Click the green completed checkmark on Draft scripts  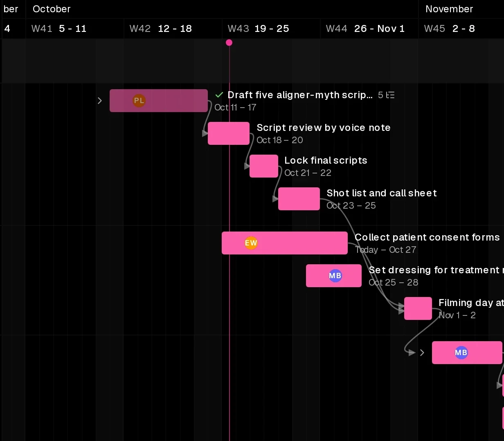219,95
